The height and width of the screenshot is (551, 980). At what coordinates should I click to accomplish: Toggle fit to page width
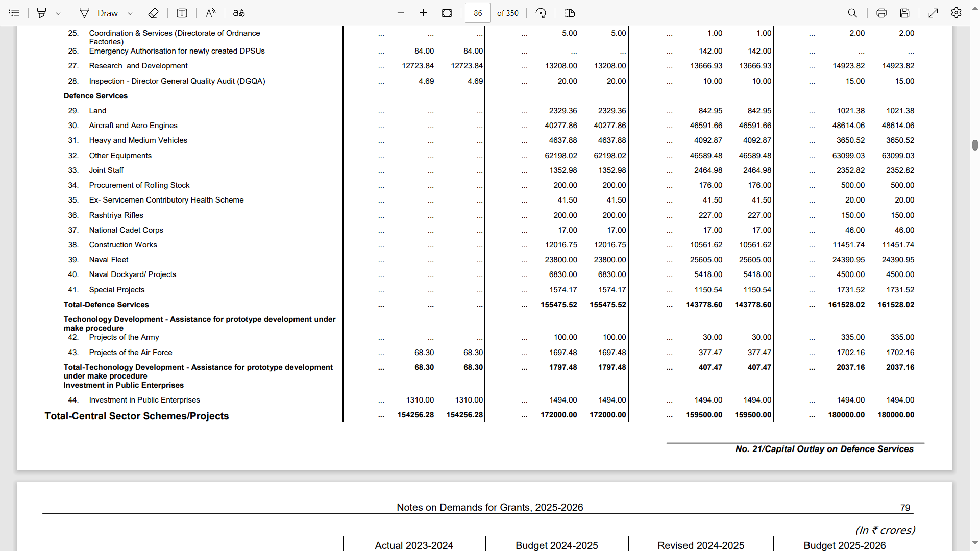(447, 13)
